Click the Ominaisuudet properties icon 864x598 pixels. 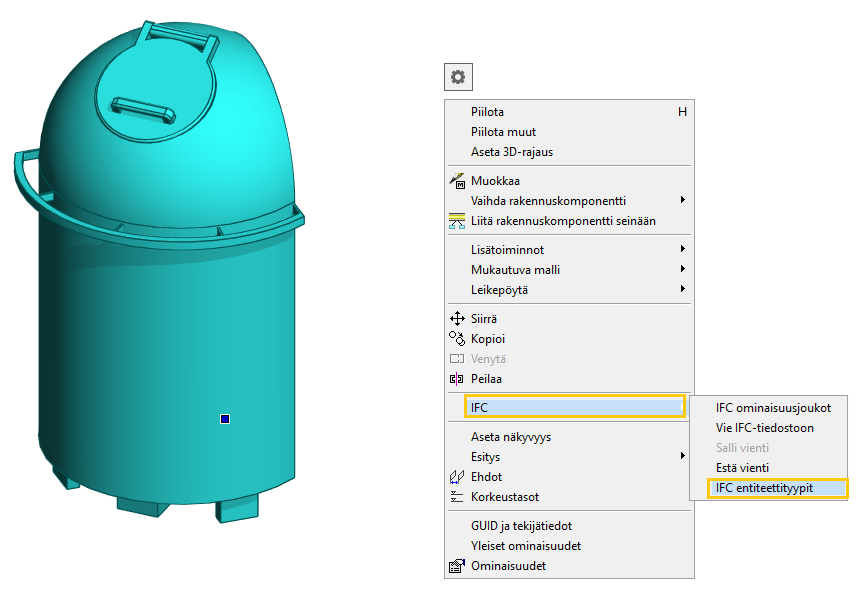[457, 566]
